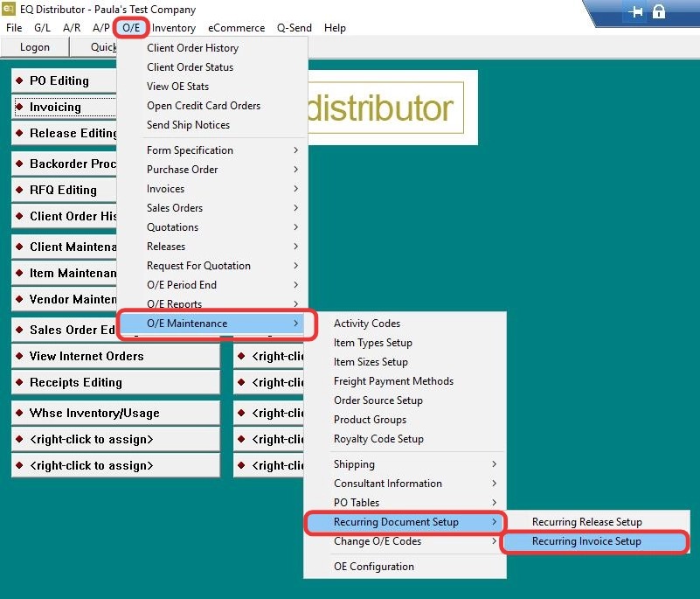Image resolution: width=700 pixels, height=599 pixels.
Task: Click the Invoicing button
Action: click(64, 107)
